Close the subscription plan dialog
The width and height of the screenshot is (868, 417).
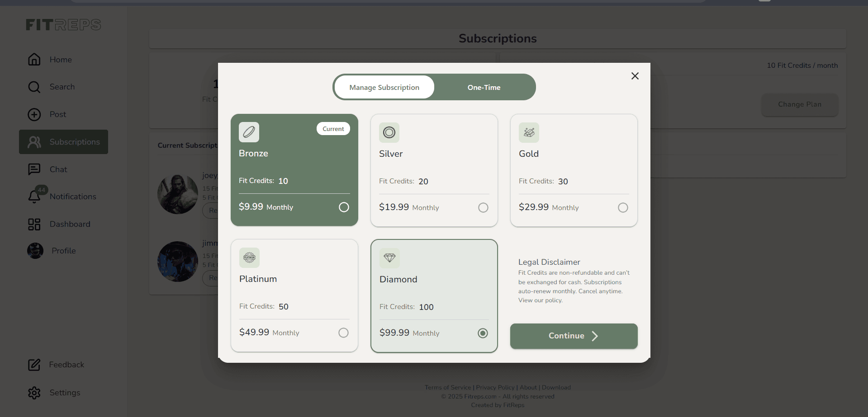[635, 76]
